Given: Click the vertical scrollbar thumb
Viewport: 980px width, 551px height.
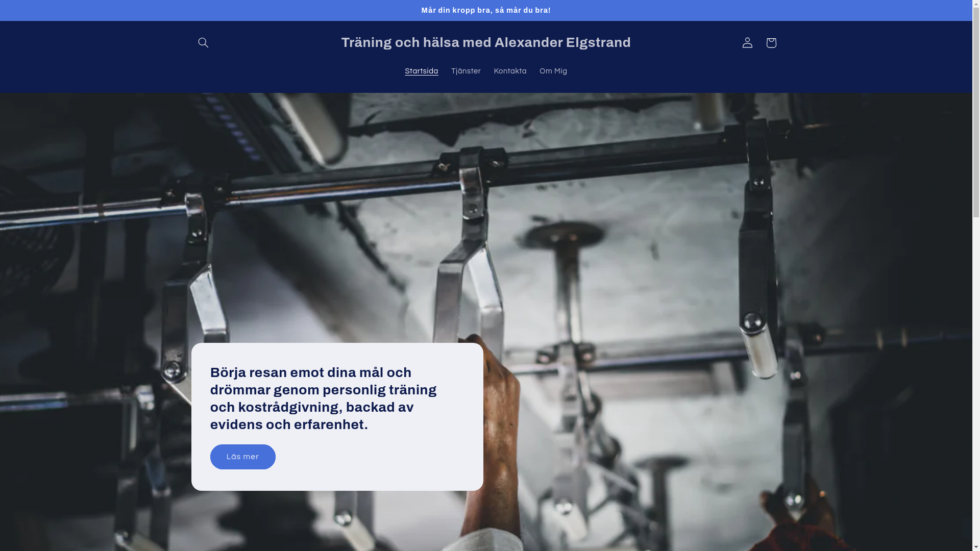Looking at the screenshot, I should tap(976, 112).
